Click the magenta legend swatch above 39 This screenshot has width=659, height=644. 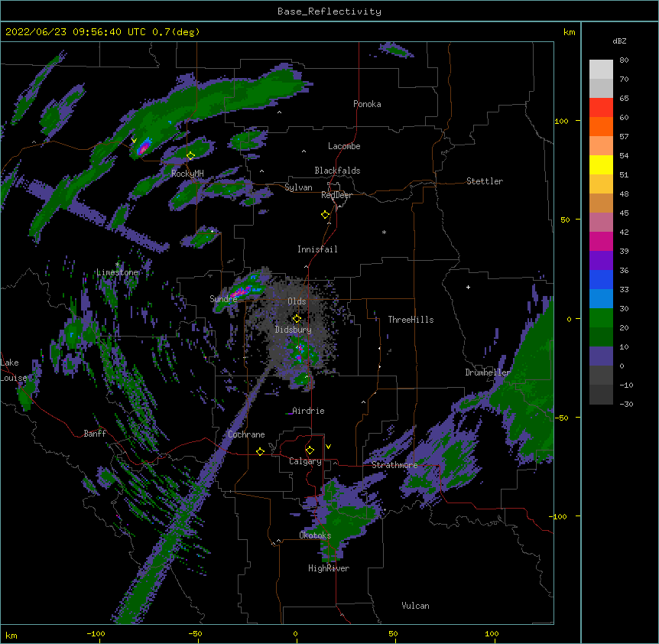[601, 241]
